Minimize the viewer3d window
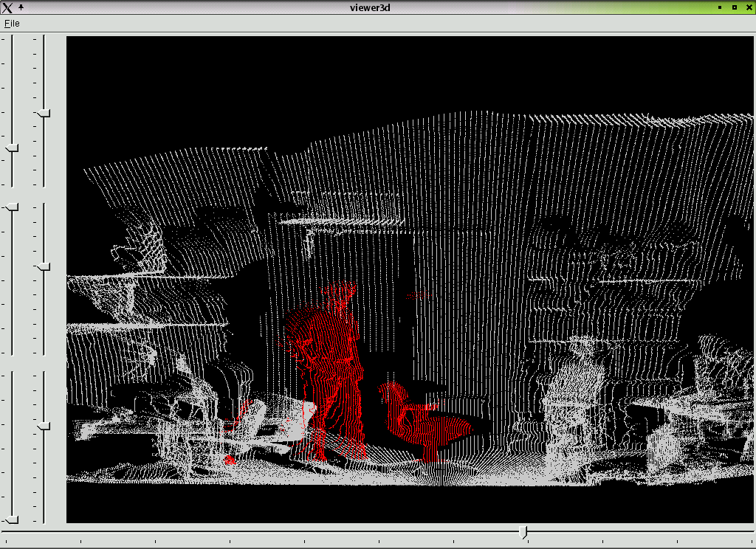The height and width of the screenshot is (549, 756). pos(720,7)
